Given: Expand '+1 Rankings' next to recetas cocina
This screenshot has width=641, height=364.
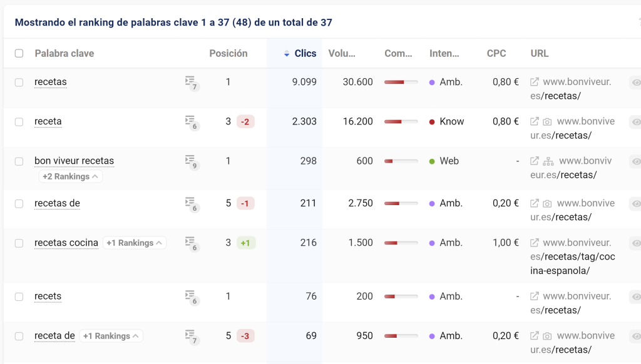Looking at the screenshot, I should tap(135, 243).
